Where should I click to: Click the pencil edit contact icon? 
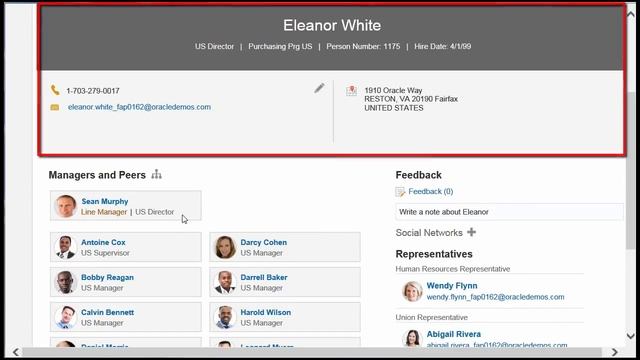click(319, 88)
